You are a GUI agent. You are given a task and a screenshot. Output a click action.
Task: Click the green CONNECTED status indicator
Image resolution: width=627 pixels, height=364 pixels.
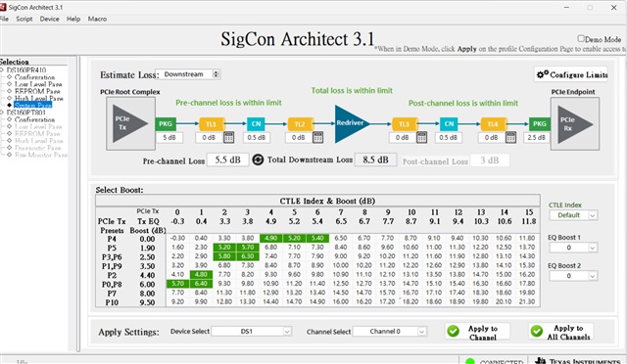pyautogui.click(x=470, y=361)
